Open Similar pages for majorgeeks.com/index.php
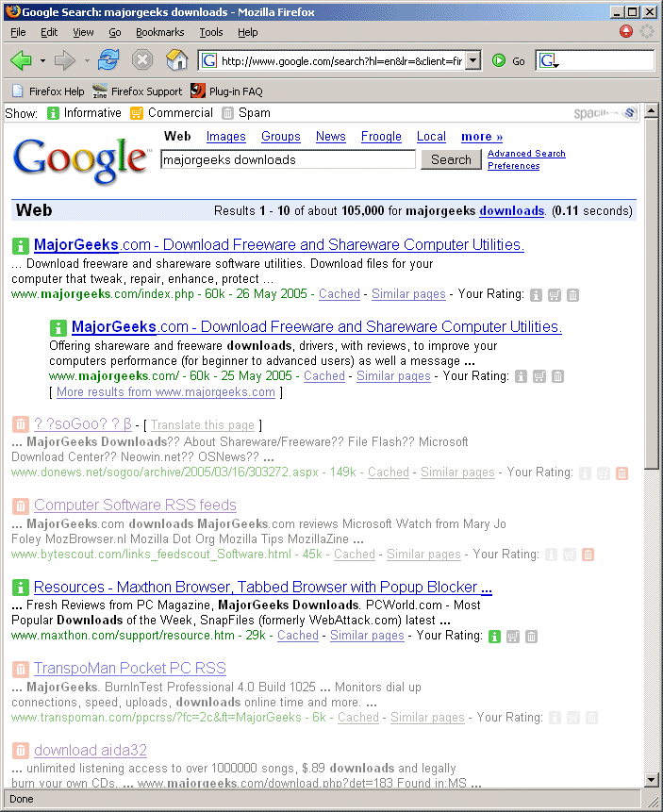Viewport: 663px width, 812px height. click(x=408, y=293)
